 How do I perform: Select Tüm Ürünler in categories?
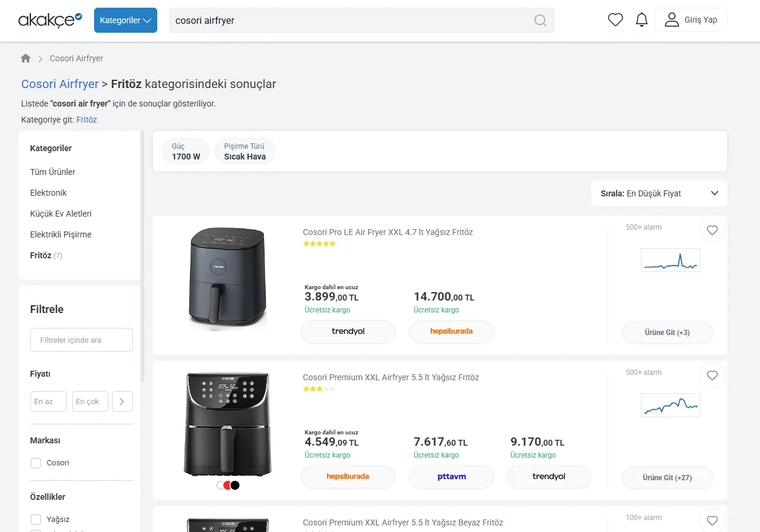coord(53,172)
